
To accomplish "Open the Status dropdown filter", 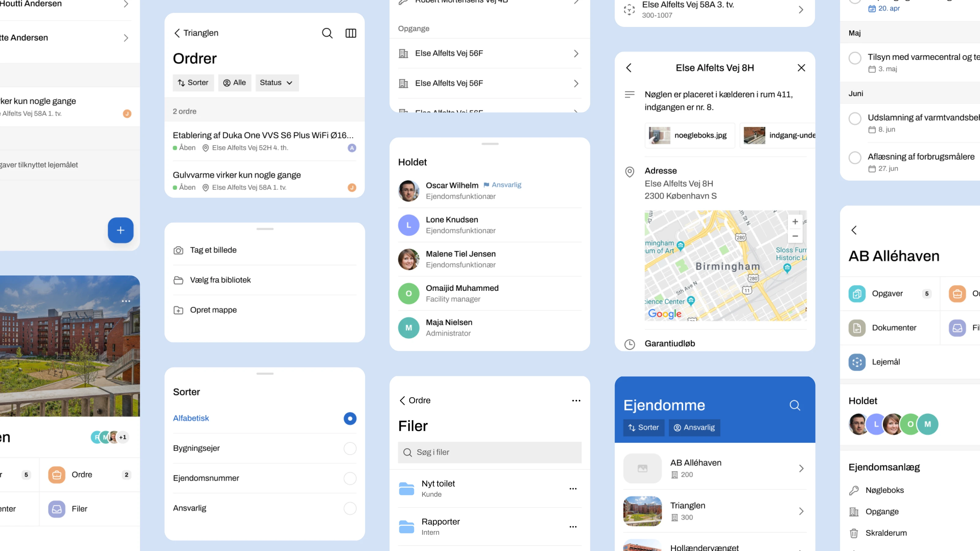I will 277,83.
